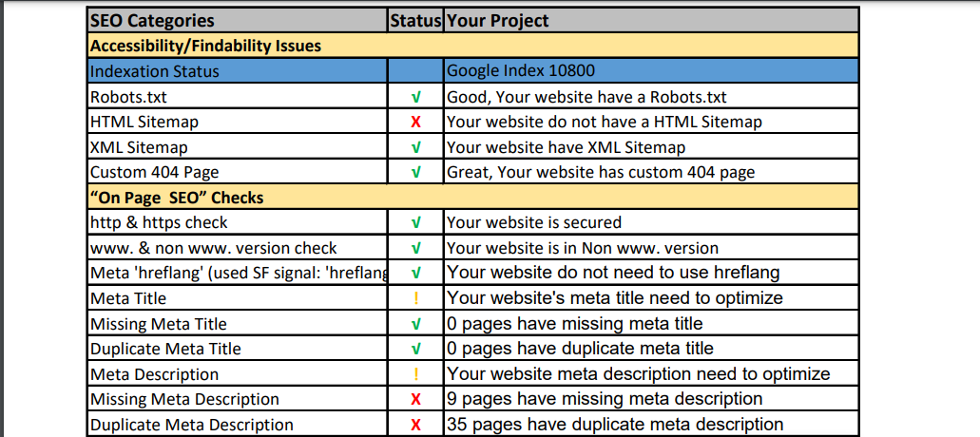Click the check mark for Missing Meta Title

pos(416,324)
